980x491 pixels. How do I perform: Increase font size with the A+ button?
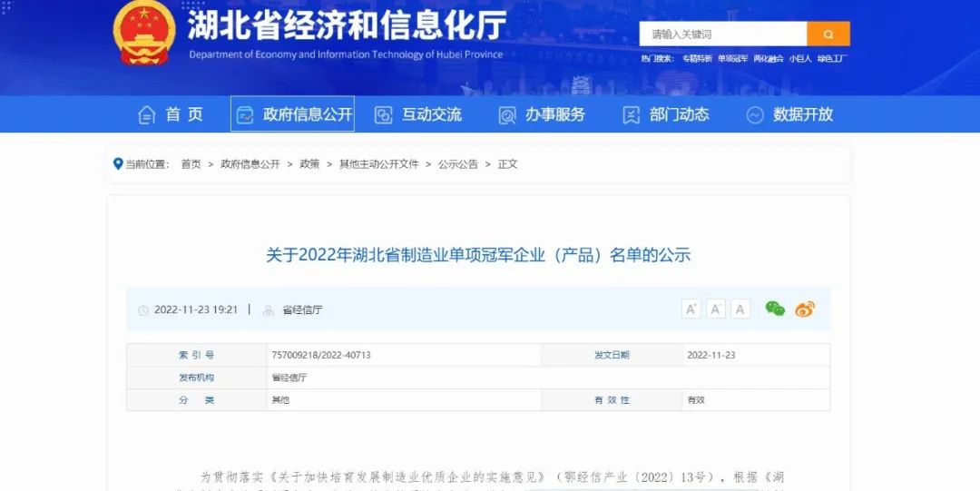pos(691,309)
